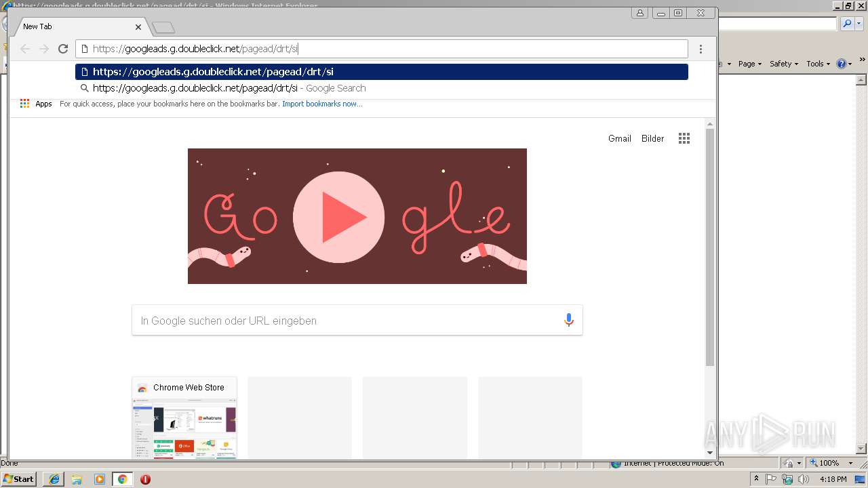The height and width of the screenshot is (488, 868).
Task: Expand the Internet Explorer search provider dropdown
Action: click(x=859, y=24)
